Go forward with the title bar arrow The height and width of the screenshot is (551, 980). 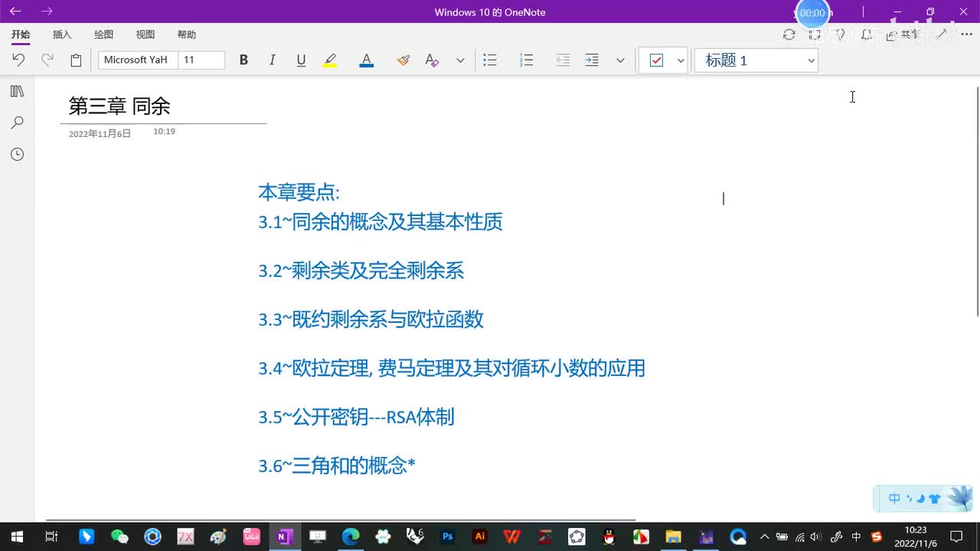[47, 11]
